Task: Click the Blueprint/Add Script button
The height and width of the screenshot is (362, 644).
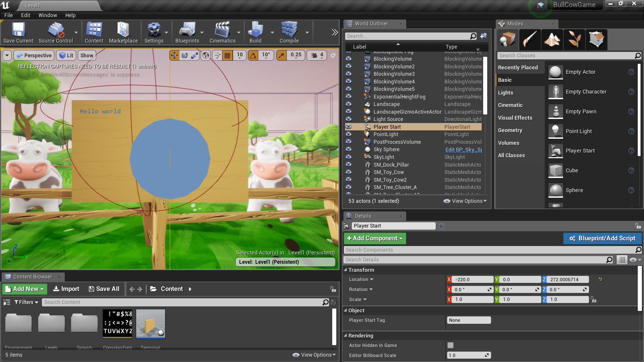Action: (602, 238)
